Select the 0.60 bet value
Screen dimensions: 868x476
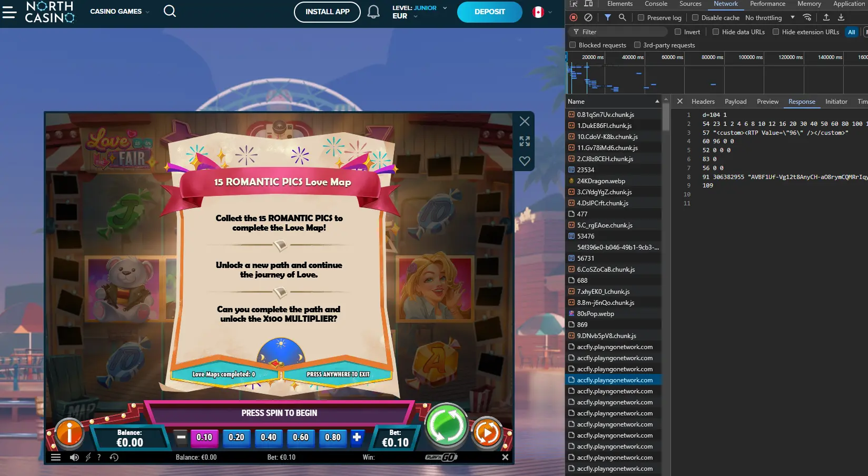click(x=301, y=437)
